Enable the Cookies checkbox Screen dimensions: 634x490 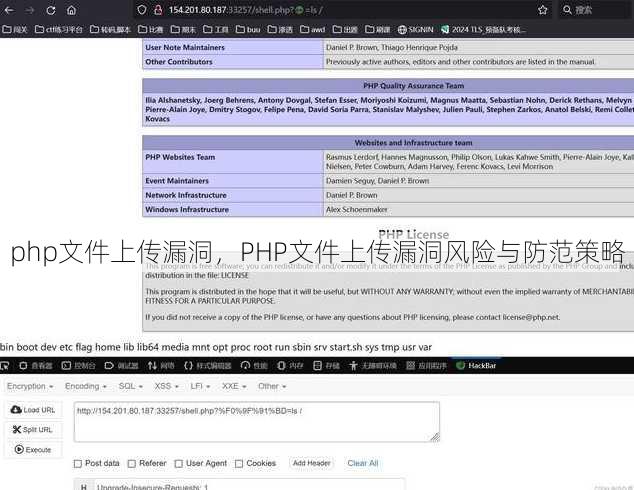(239, 464)
